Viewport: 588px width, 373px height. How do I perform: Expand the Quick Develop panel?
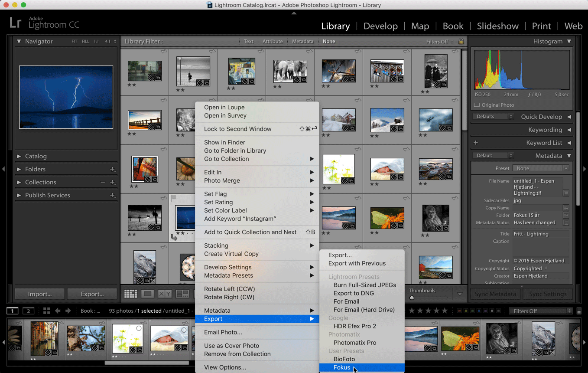569,117
